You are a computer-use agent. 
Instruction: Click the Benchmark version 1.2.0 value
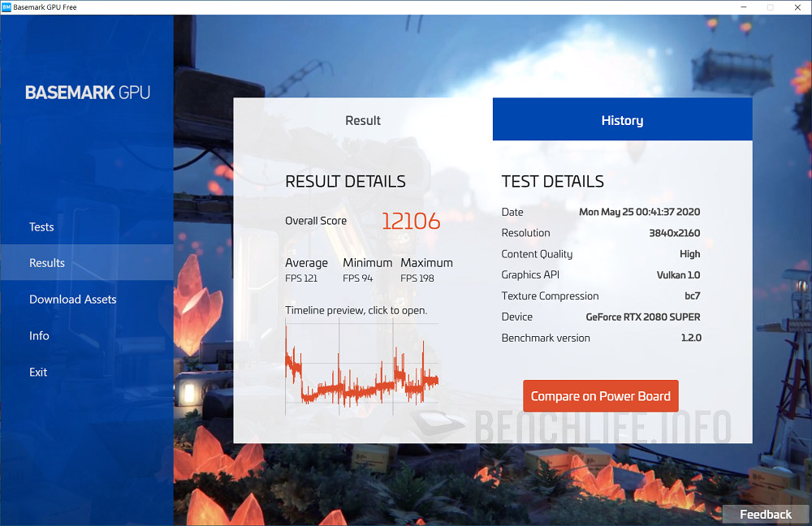(x=693, y=338)
